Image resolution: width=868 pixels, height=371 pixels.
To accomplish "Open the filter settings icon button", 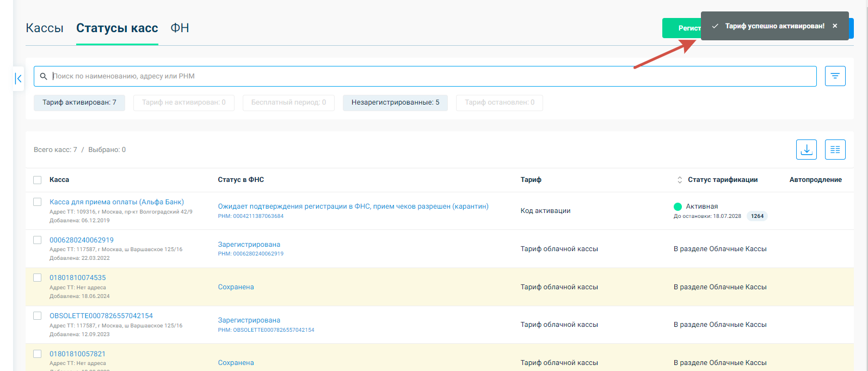I will [835, 76].
